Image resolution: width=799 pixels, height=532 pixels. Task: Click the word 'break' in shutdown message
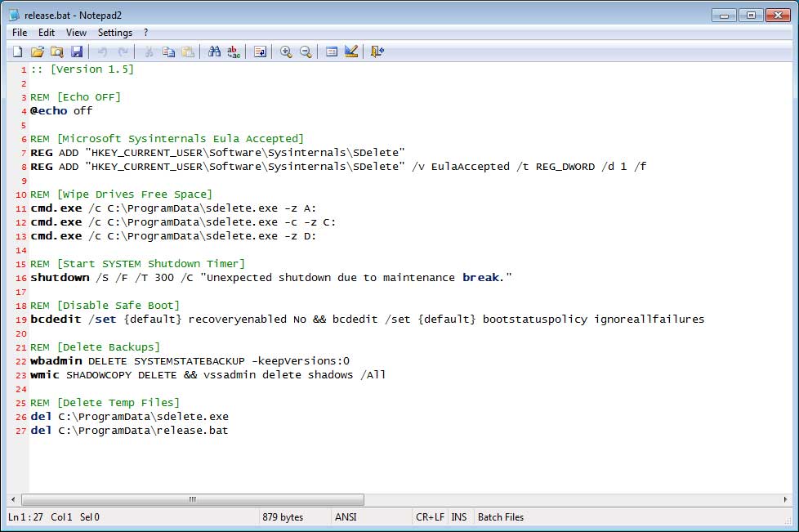tap(480, 278)
